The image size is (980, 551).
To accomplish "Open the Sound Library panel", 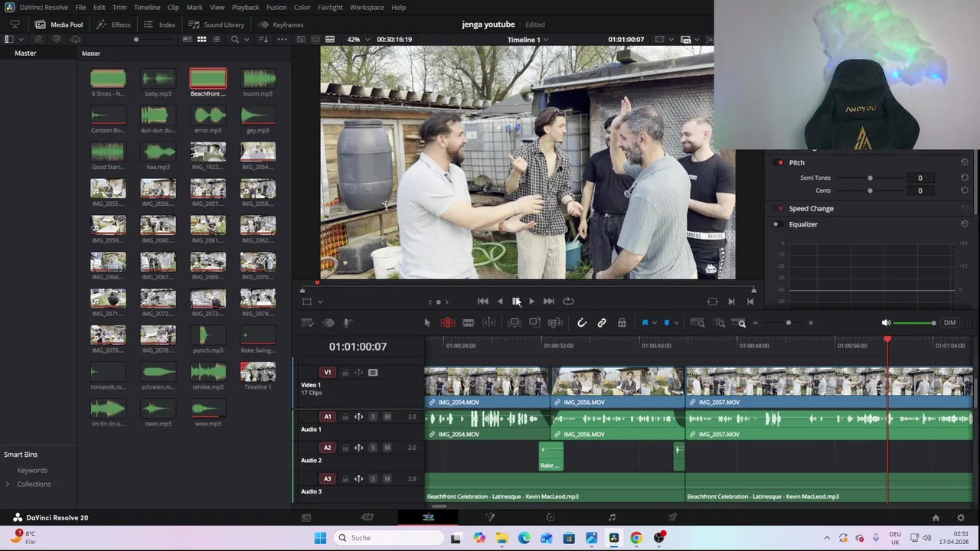I will coord(217,24).
